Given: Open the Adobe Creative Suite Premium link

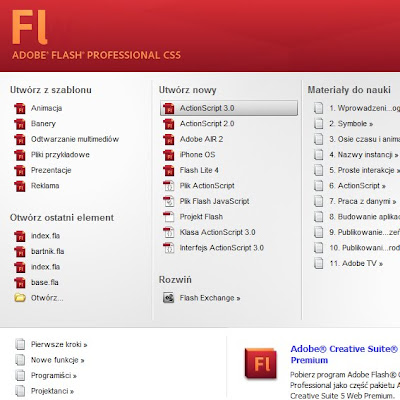Looking at the screenshot, I should click(344, 354).
